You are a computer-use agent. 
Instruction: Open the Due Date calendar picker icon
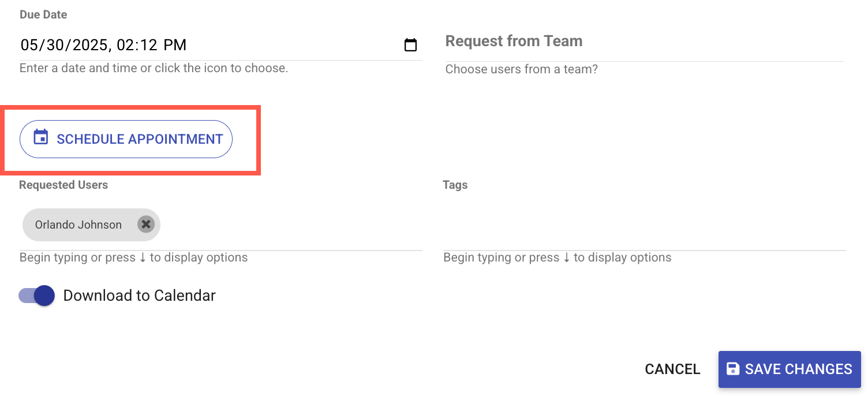point(410,45)
